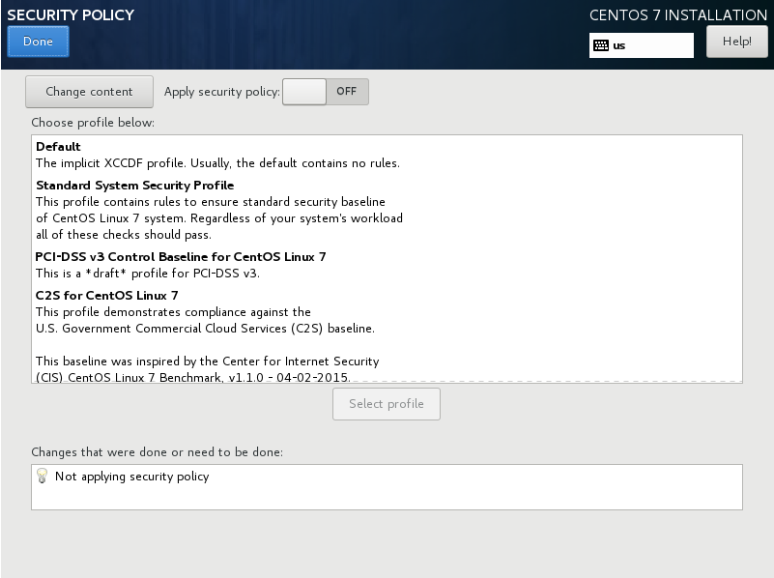Click the Changes that were done label
This screenshot has height=578, width=774.
coord(157,452)
